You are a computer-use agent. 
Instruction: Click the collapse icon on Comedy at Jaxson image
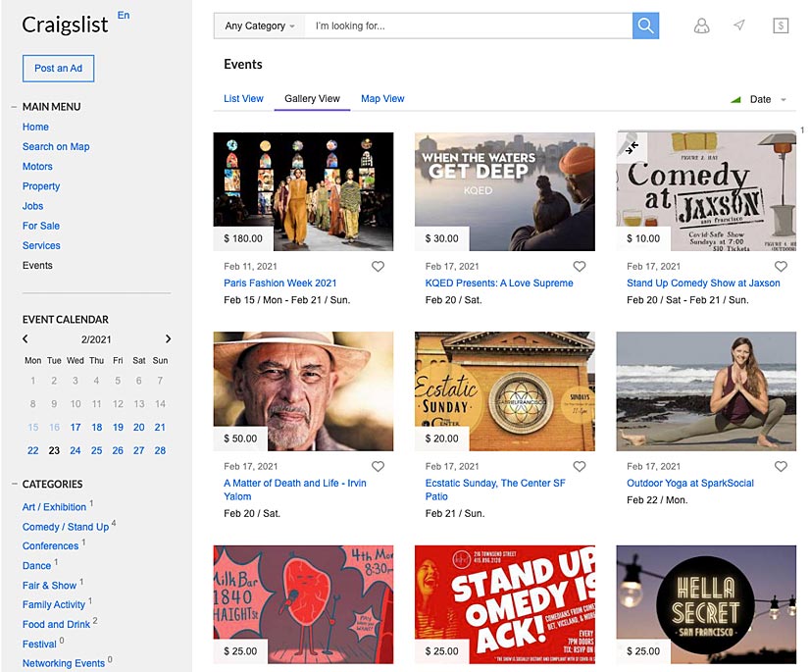(632, 147)
